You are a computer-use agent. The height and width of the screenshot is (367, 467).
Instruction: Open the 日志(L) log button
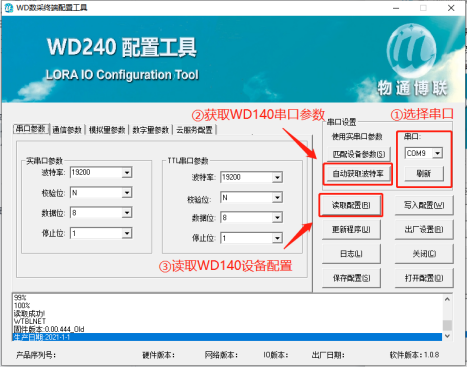click(x=351, y=254)
